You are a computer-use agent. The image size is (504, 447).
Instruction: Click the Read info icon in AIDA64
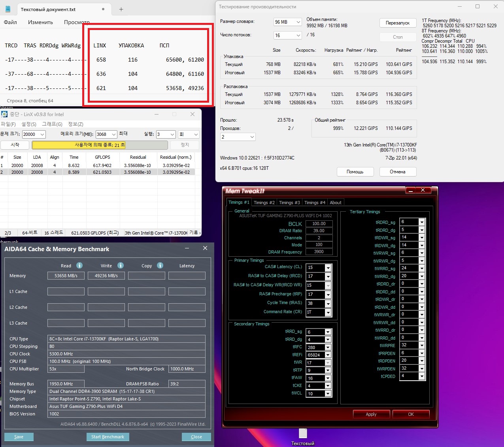[79, 265]
